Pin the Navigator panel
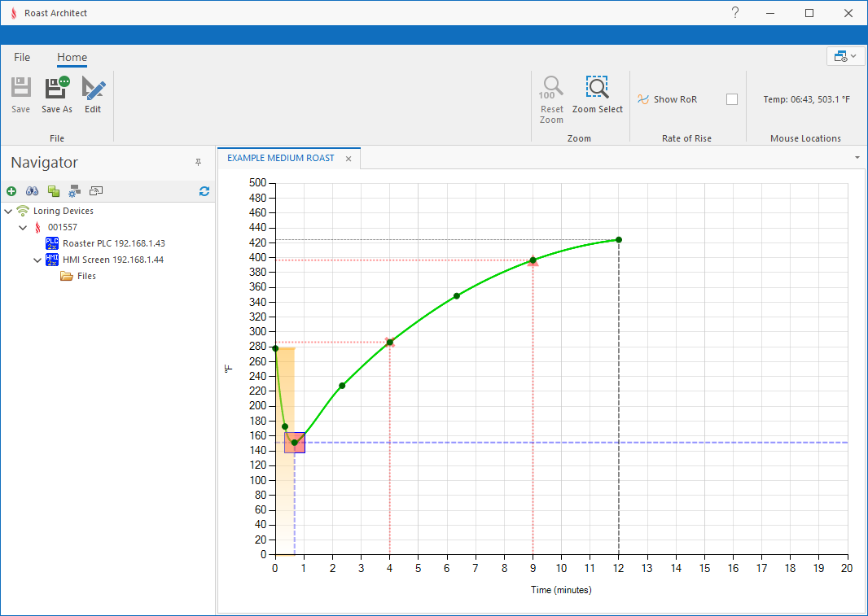The image size is (868, 616). coord(198,163)
